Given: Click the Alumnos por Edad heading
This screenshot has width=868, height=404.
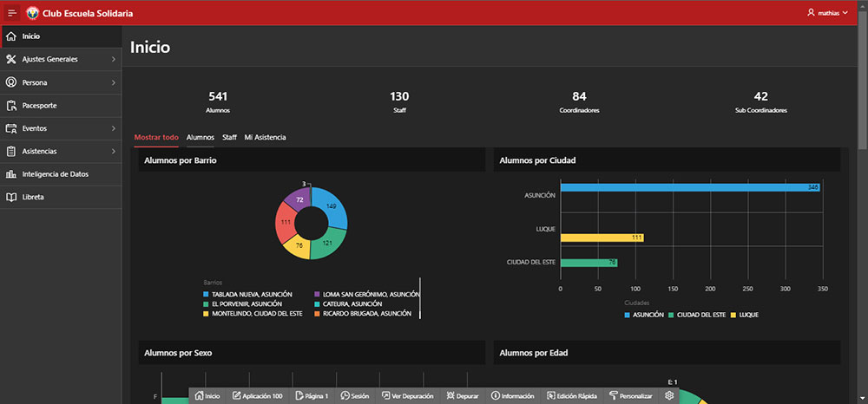Looking at the screenshot, I should [x=533, y=353].
